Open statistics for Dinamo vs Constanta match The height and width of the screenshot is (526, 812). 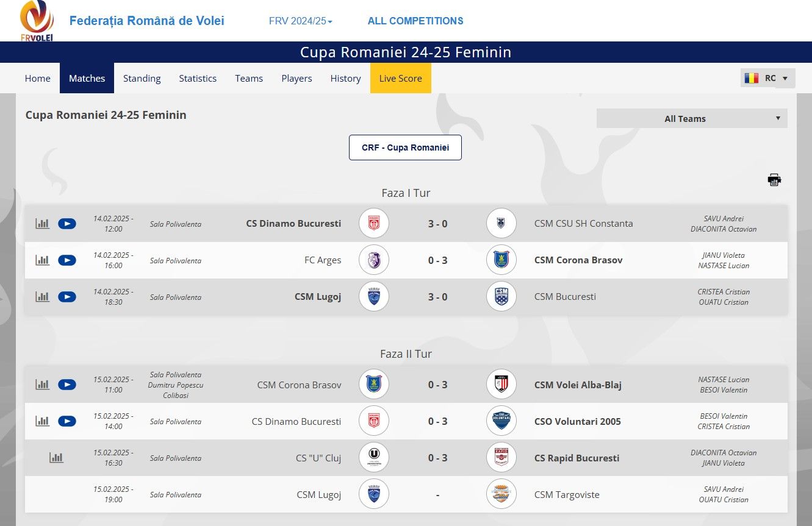[x=42, y=224]
